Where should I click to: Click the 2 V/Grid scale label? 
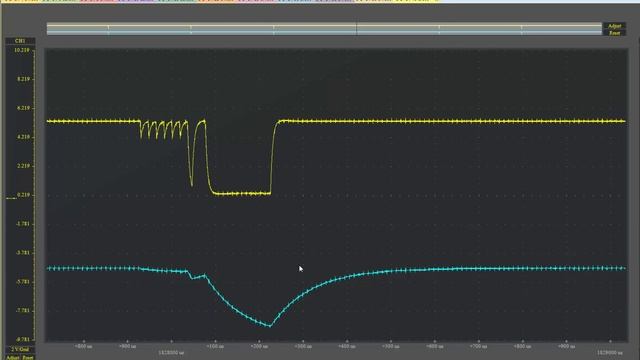click(x=20, y=350)
